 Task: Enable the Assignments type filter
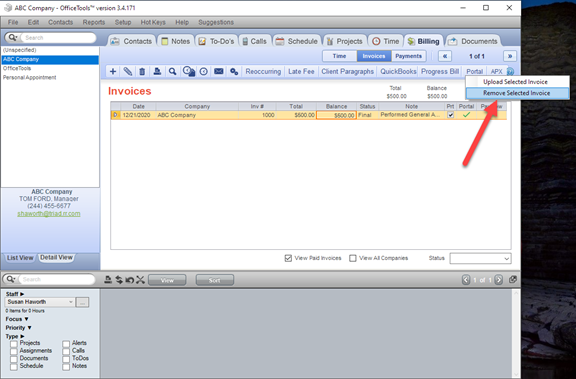[14, 351]
